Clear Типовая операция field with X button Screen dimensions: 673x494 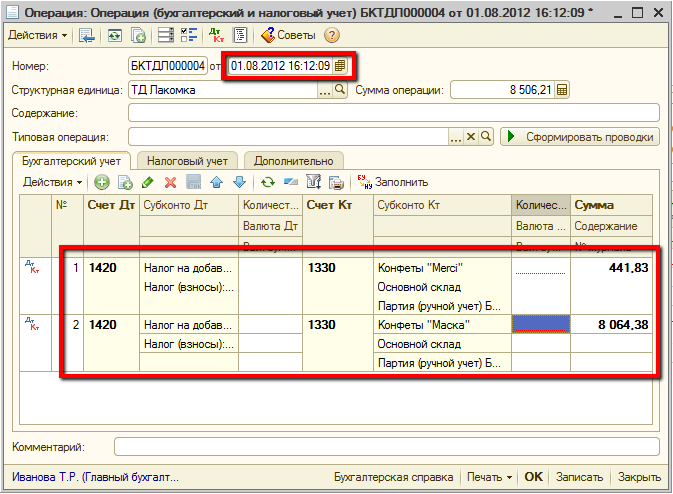click(x=471, y=136)
